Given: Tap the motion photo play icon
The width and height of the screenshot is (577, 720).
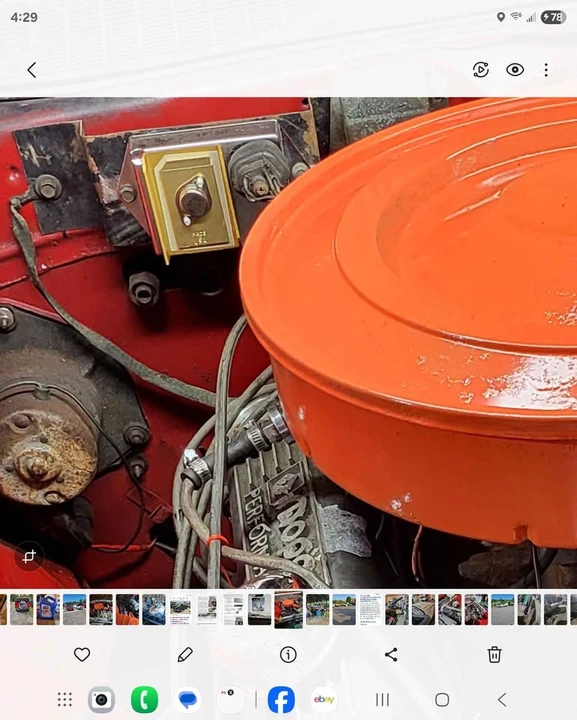Looking at the screenshot, I should tap(481, 70).
